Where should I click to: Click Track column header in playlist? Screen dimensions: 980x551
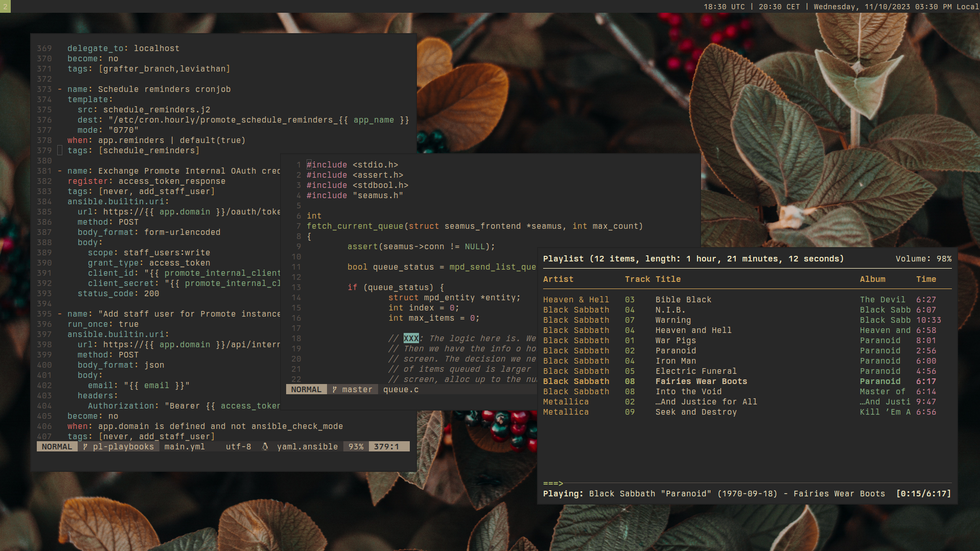[x=637, y=279]
